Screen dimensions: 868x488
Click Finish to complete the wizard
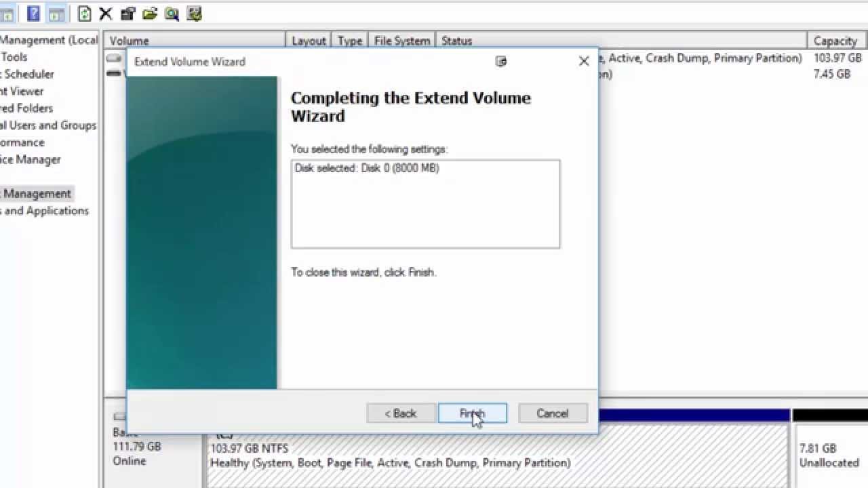[473, 413]
